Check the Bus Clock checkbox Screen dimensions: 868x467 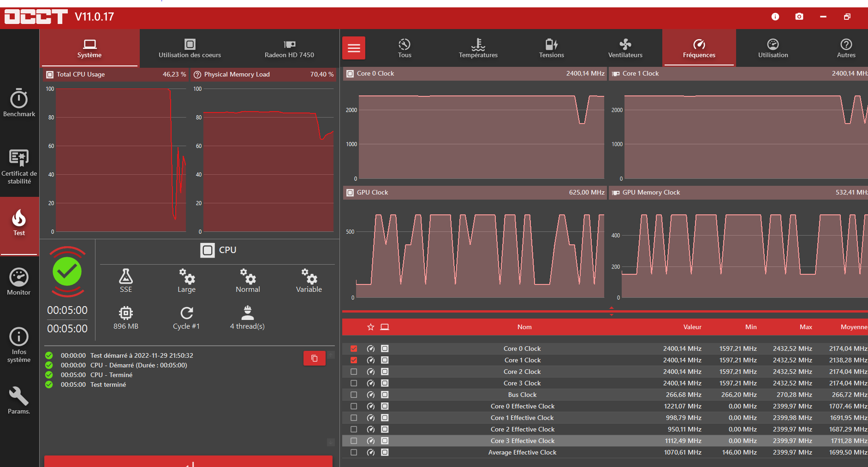tap(354, 395)
